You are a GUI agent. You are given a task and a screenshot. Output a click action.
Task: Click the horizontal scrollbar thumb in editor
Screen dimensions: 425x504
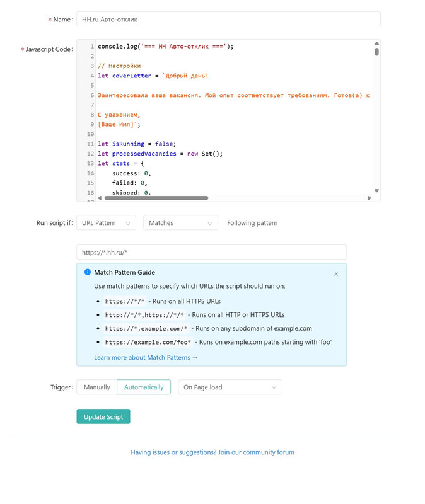coord(156,198)
